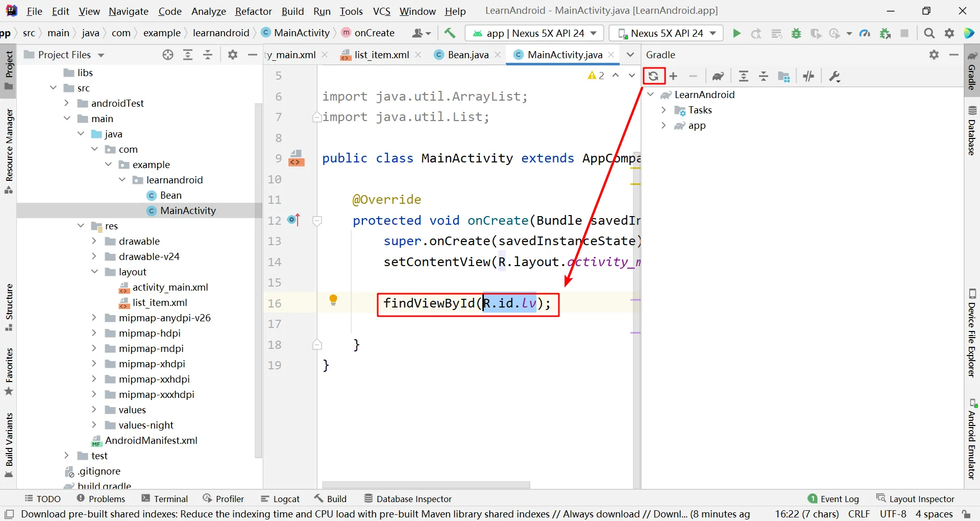Screen dimensions: 980x521
Task: Close the MainActivity.java tab
Action: point(611,55)
